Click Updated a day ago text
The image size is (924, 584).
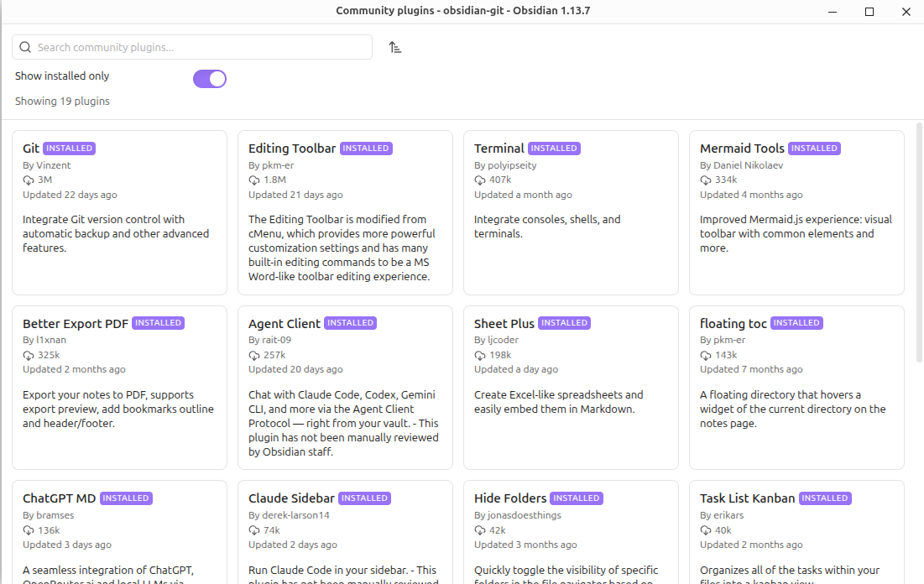(x=516, y=369)
